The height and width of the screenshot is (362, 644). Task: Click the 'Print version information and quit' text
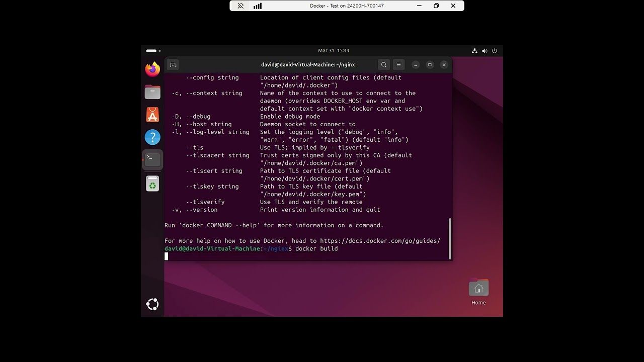[x=320, y=210]
